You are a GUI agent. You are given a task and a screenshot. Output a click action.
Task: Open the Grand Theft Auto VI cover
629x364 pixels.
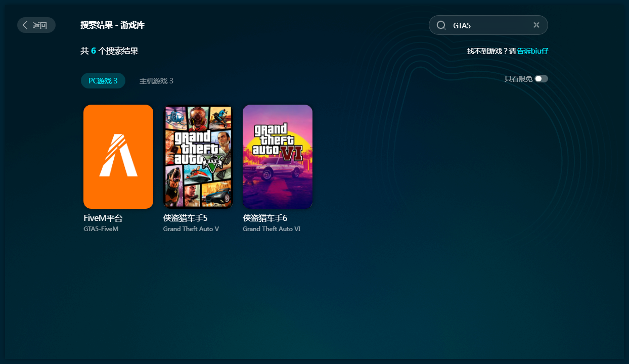[278, 157]
